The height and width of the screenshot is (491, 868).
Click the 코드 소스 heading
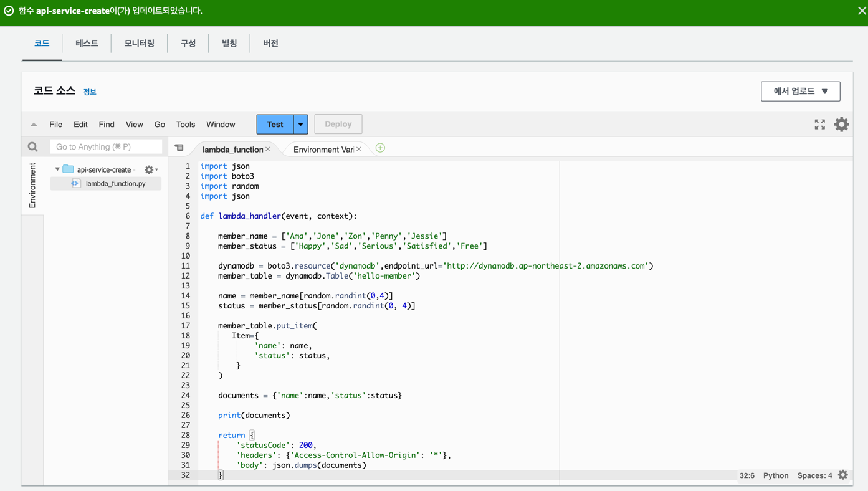pyautogui.click(x=54, y=91)
